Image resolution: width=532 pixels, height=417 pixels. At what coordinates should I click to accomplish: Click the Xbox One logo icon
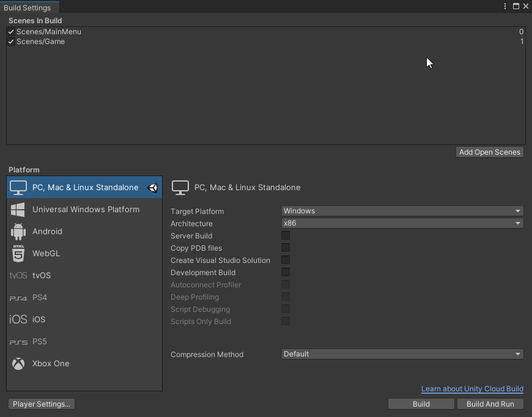click(x=18, y=364)
